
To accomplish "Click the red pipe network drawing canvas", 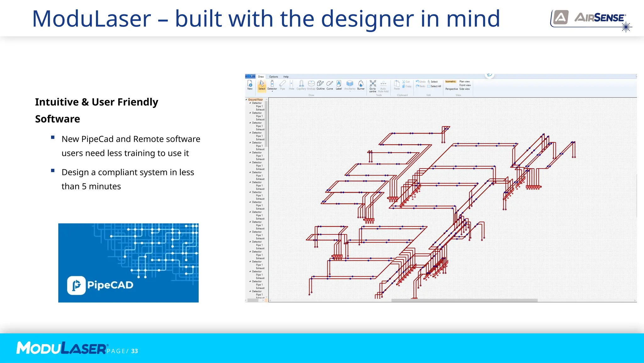I will pyautogui.click(x=452, y=198).
